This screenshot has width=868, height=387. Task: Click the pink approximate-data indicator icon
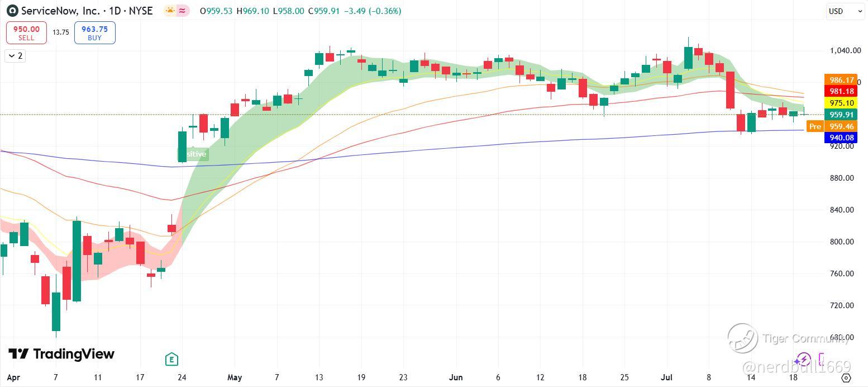coord(183,11)
